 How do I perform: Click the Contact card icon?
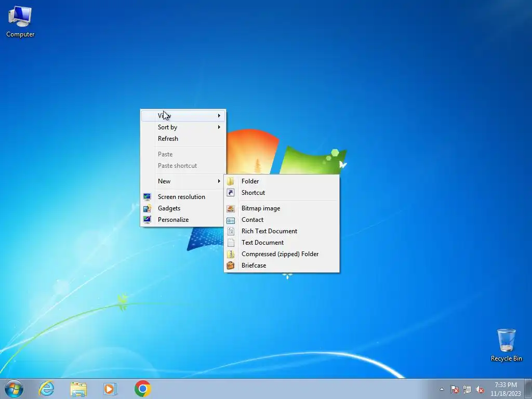coord(230,220)
